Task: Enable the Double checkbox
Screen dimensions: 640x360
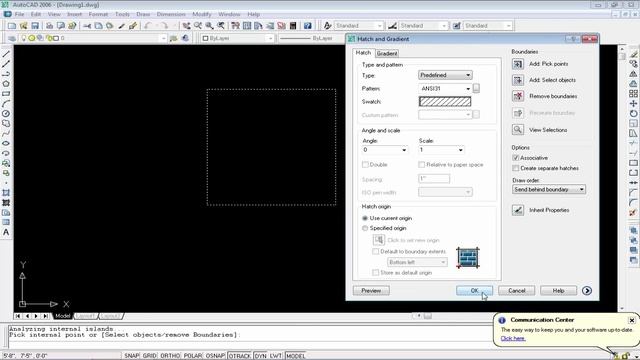Action: (x=365, y=164)
